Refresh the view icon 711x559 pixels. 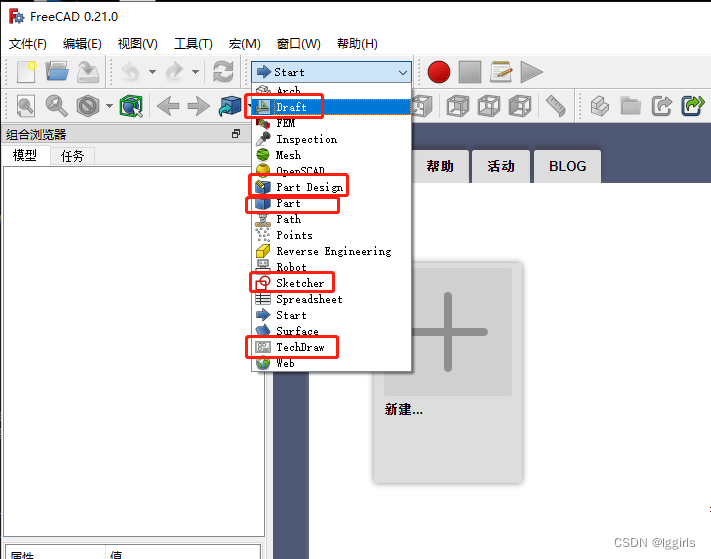(223, 72)
